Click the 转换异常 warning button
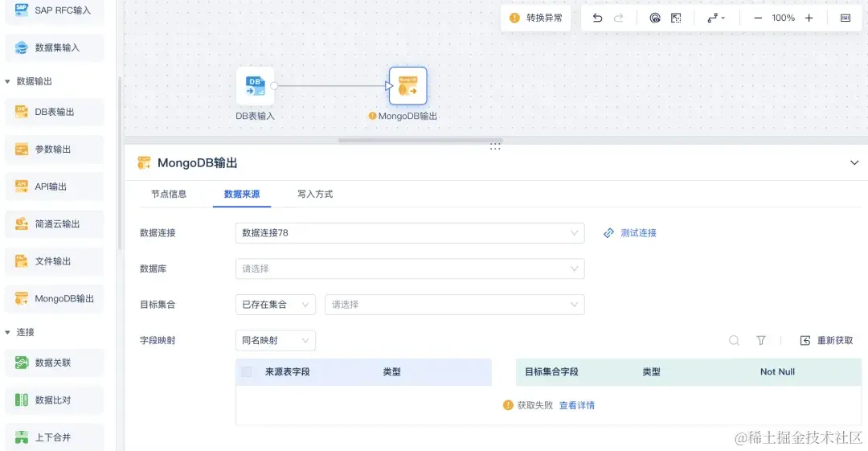 (x=536, y=18)
